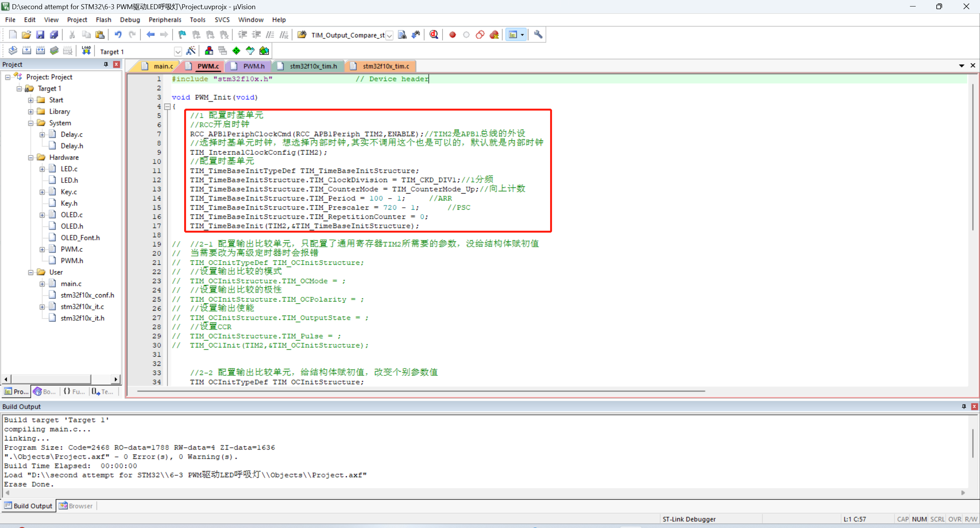Switch to the stm32f10x_tim.h tab
This screenshot has height=528, width=980.
pyautogui.click(x=313, y=66)
